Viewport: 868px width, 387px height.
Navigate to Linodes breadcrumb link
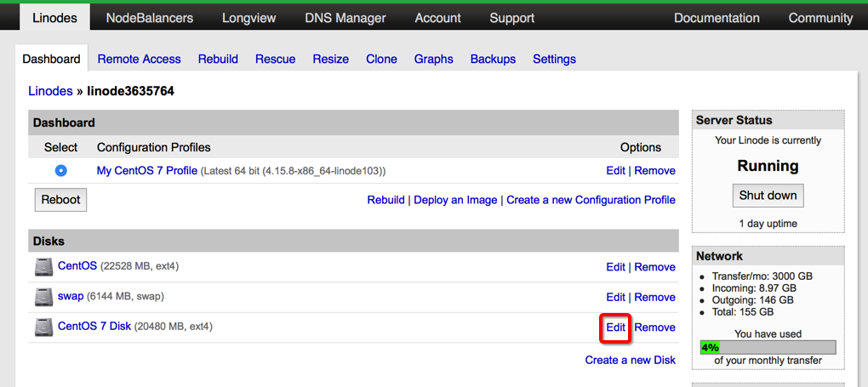click(x=50, y=91)
